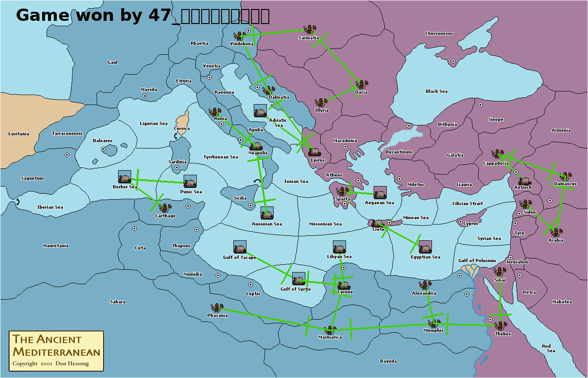This screenshot has height=378, width=588.
Task: Click the fleet in Aegaean Sea
Action: (x=380, y=193)
